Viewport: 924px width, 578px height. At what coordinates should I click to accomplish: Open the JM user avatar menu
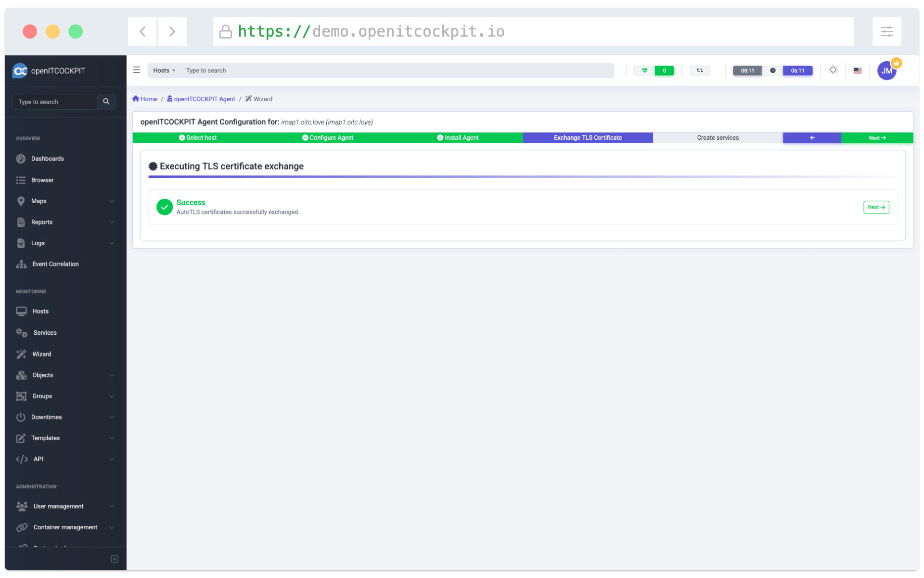pos(887,71)
